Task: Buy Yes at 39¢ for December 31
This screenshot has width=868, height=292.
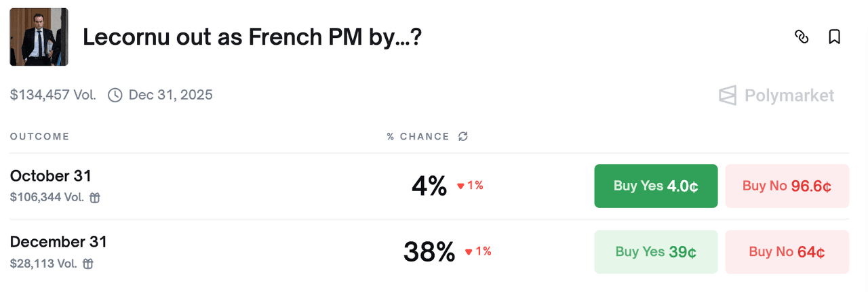Action: pyautogui.click(x=656, y=251)
